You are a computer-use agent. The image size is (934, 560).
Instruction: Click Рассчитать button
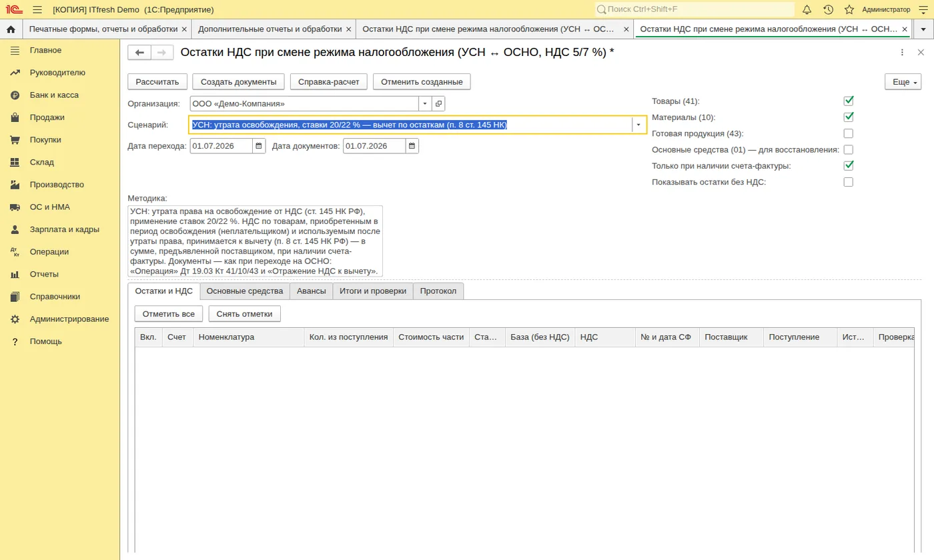[x=157, y=81]
